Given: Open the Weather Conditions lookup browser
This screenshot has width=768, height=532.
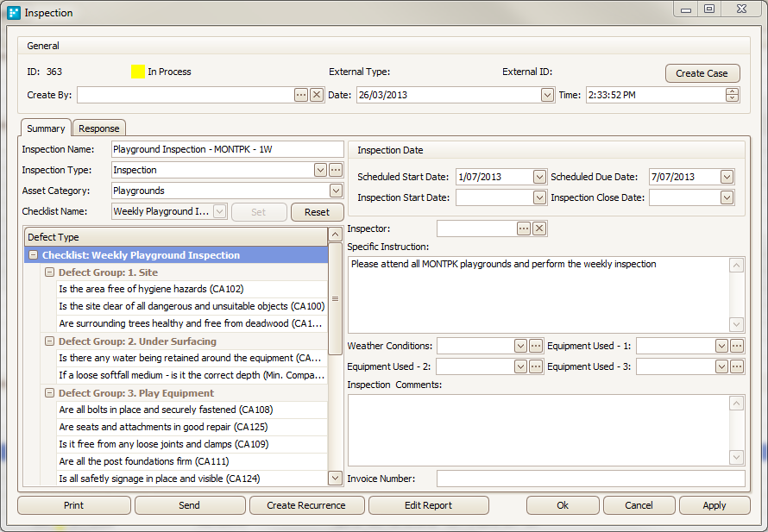Looking at the screenshot, I should (534, 345).
